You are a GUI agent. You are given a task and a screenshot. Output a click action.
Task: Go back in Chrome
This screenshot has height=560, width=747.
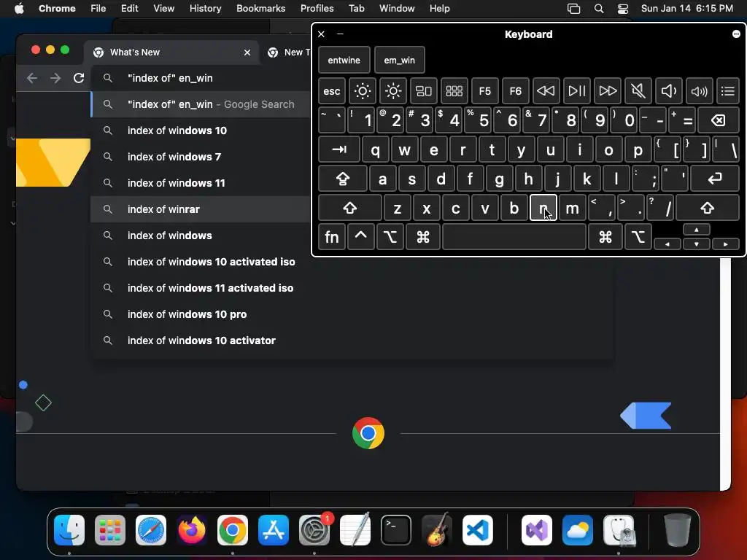coord(32,78)
